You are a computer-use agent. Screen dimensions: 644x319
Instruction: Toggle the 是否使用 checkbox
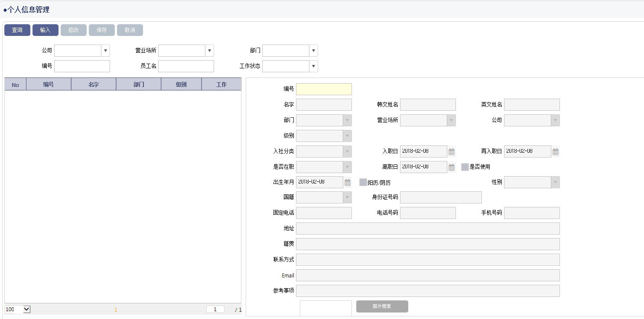[465, 167]
